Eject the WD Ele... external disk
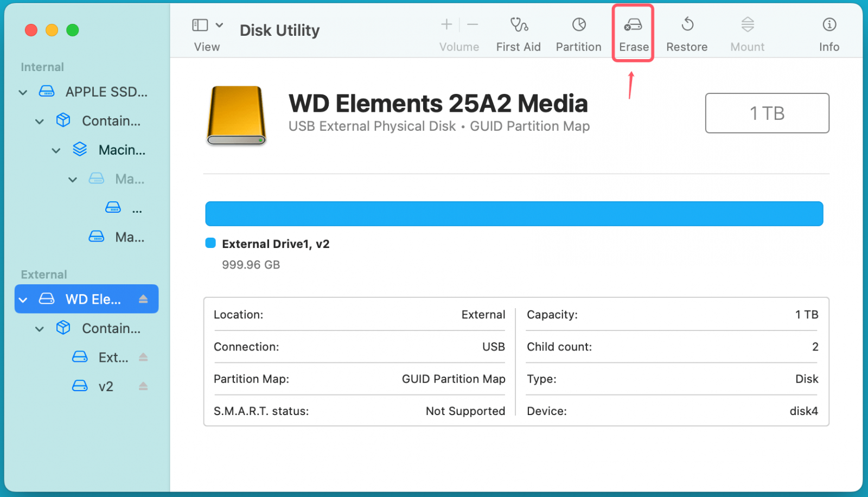The height and width of the screenshot is (497, 868). [x=143, y=298]
